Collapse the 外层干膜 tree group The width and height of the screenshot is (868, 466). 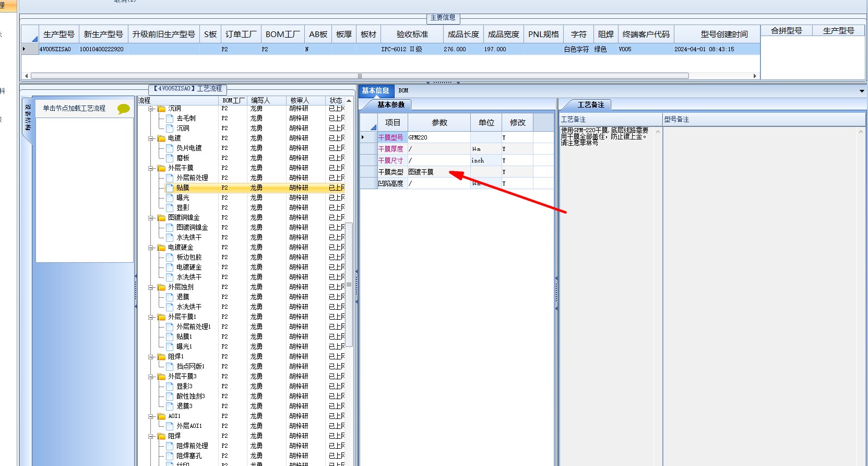(x=151, y=168)
